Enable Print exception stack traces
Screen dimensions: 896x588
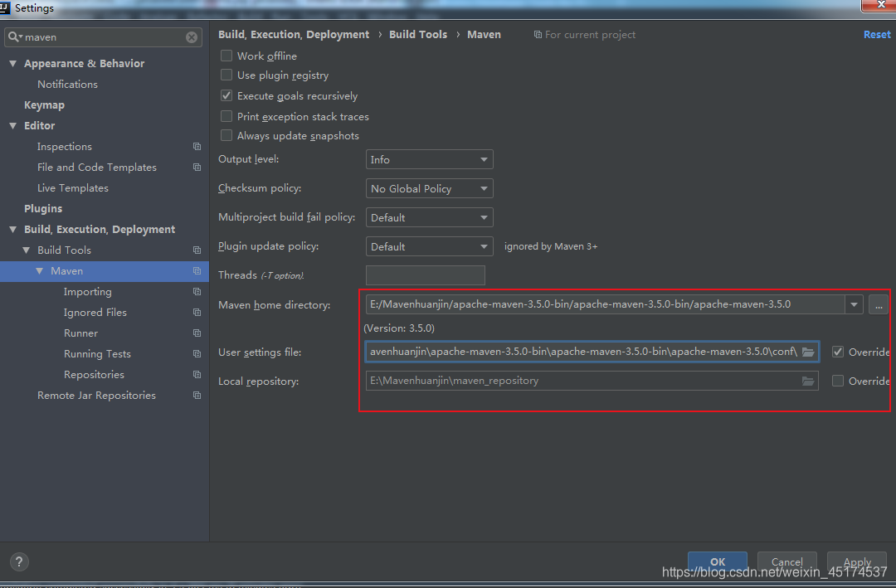[226, 116]
